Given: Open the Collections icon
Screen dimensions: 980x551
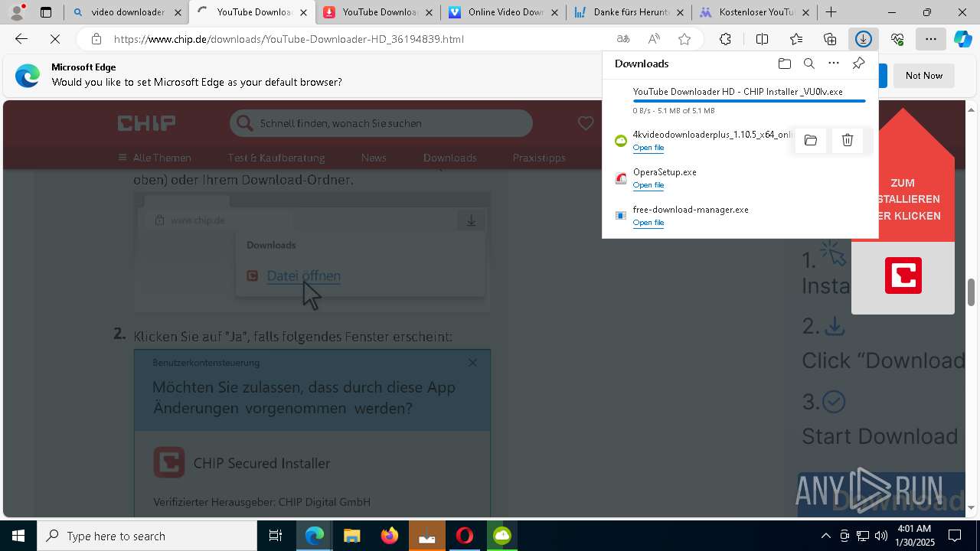Looking at the screenshot, I should point(830,39).
